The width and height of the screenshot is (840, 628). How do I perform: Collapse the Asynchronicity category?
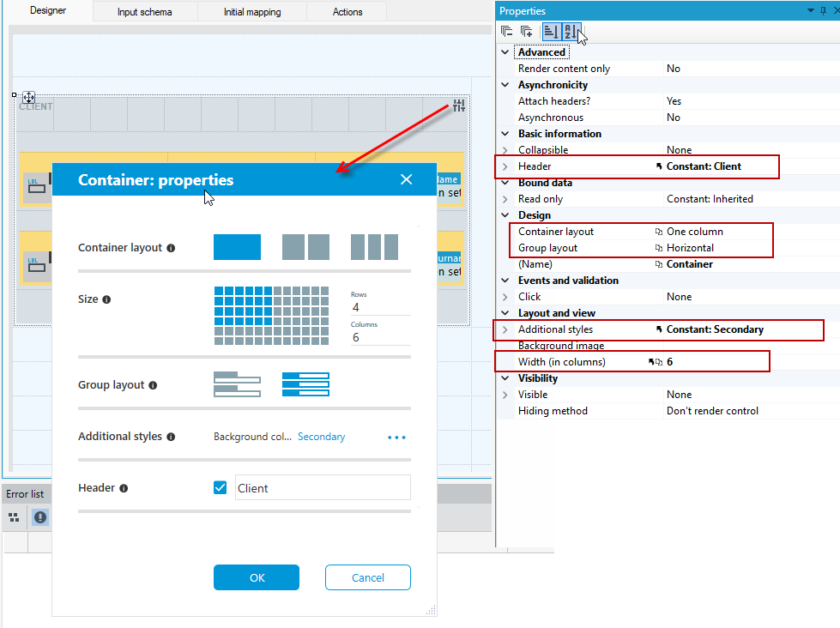pos(505,85)
